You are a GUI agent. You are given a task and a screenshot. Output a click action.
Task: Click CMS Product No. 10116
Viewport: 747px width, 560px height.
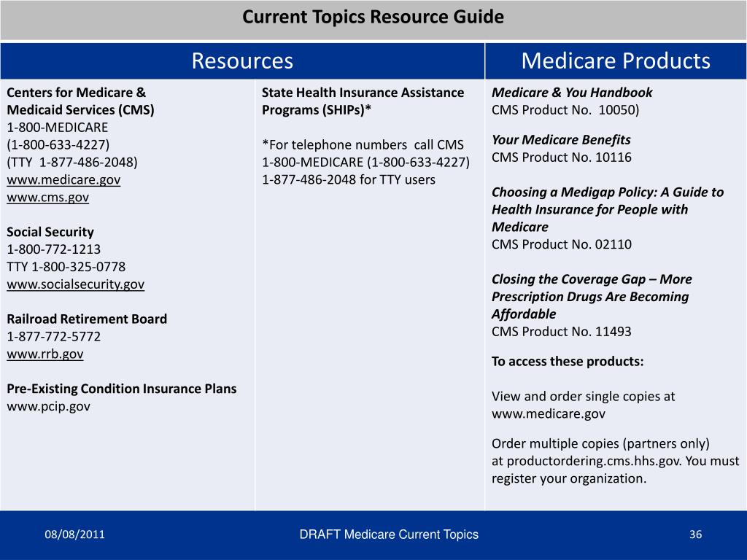[562, 157]
